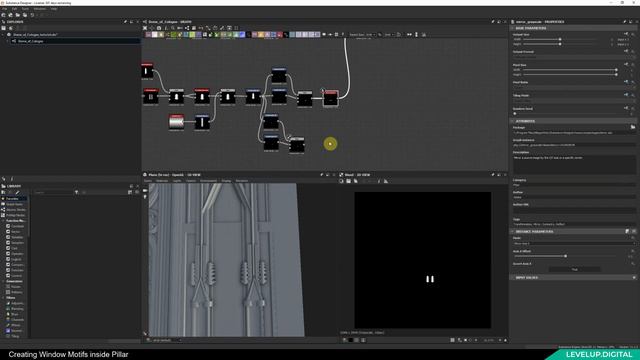This screenshot has height=360, width=640.
Task: Click the histogram icon in 2D view toolbar
Action: tap(386, 181)
